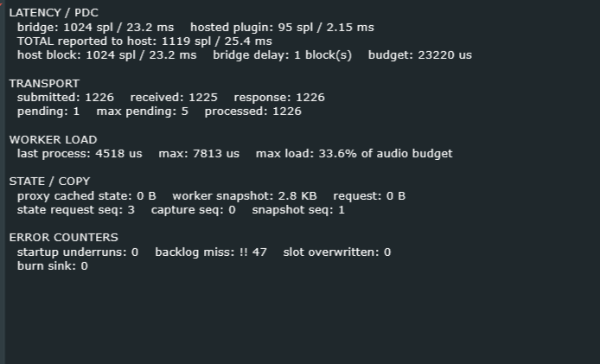Click the LATENCY / PDC section heading
Viewport: 600px width, 364px height.
[x=54, y=13]
